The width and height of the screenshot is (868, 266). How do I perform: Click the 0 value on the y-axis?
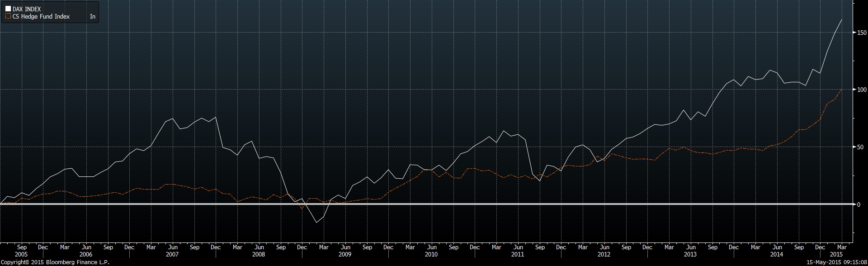pos(859,204)
